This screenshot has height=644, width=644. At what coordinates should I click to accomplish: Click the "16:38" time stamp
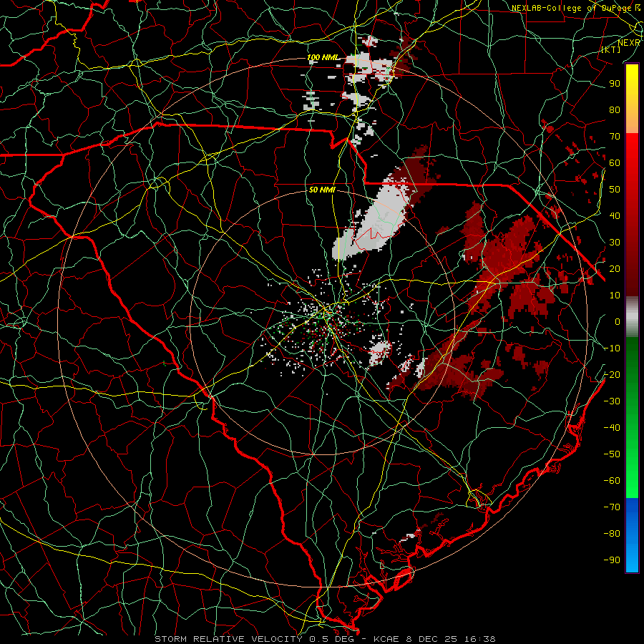pyautogui.click(x=480, y=639)
